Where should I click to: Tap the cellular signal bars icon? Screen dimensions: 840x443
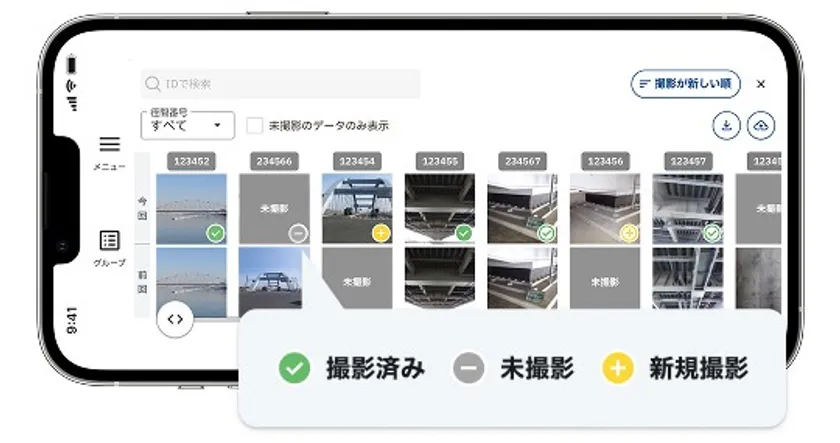click(73, 103)
